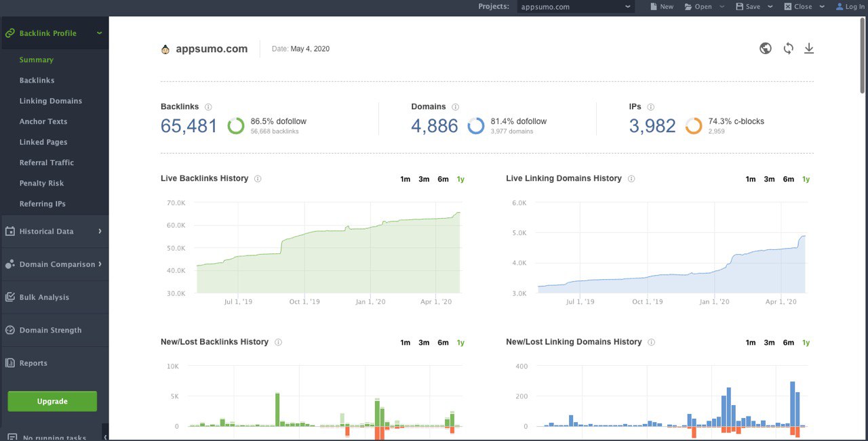The image size is (868, 441).
Task: Open the dropdown arrow next to Open
Action: [722, 7]
